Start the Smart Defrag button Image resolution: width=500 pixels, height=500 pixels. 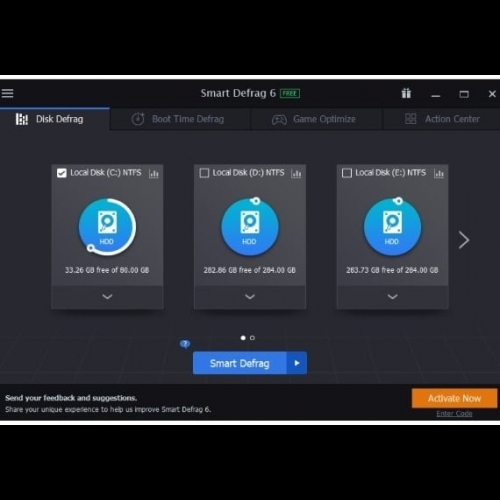tap(239, 363)
